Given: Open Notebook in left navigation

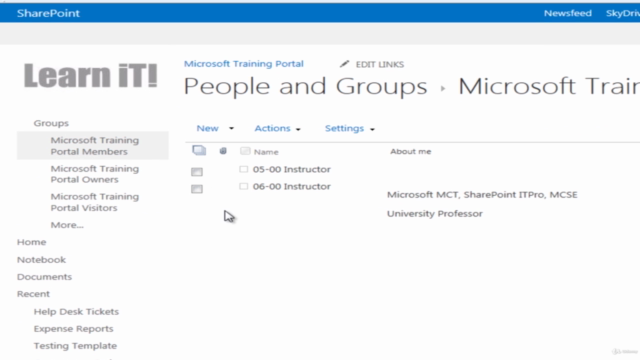Looking at the screenshot, I should [41, 260].
